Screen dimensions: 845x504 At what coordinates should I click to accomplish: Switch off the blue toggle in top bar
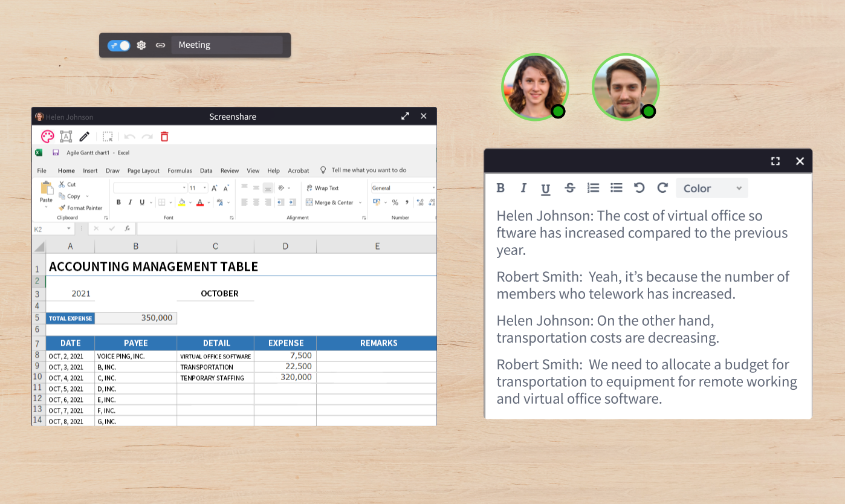click(119, 45)
